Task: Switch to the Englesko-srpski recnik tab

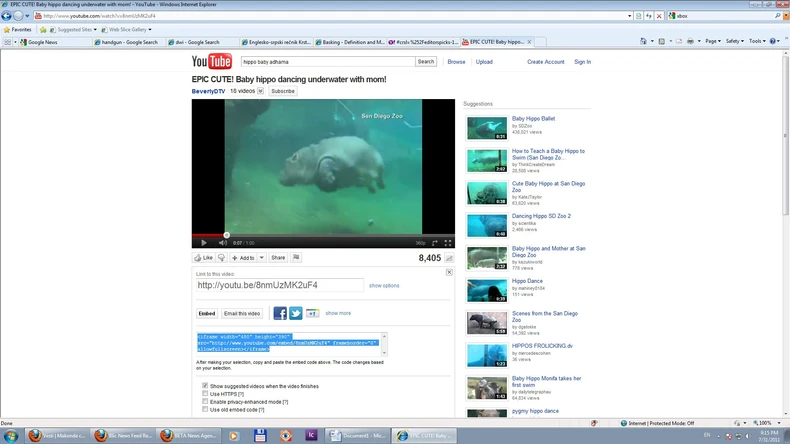Action: point(276,42)
